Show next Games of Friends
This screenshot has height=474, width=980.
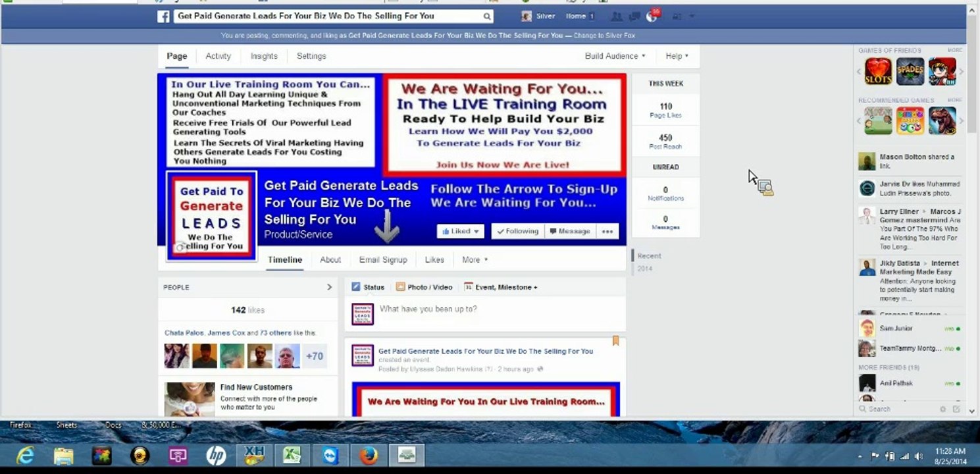click(x=962, y=71)
